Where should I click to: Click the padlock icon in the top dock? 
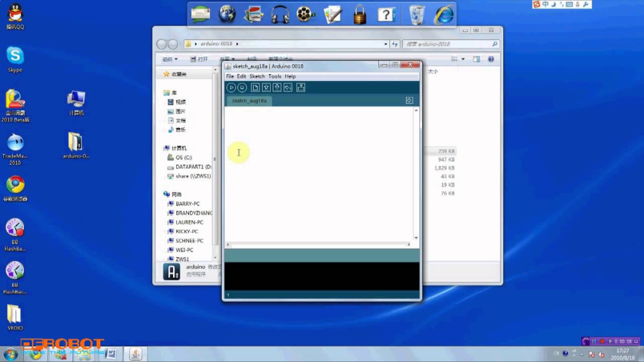point(360,14)
